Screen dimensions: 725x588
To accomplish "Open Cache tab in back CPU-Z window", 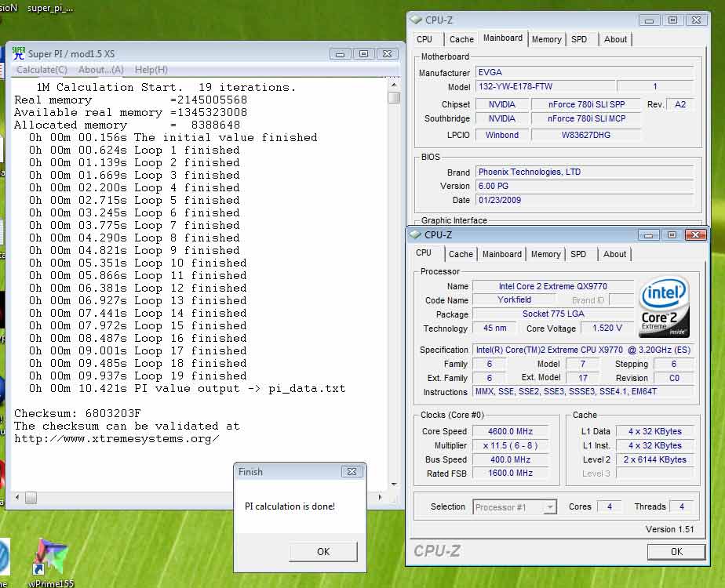I will [461, 39].
